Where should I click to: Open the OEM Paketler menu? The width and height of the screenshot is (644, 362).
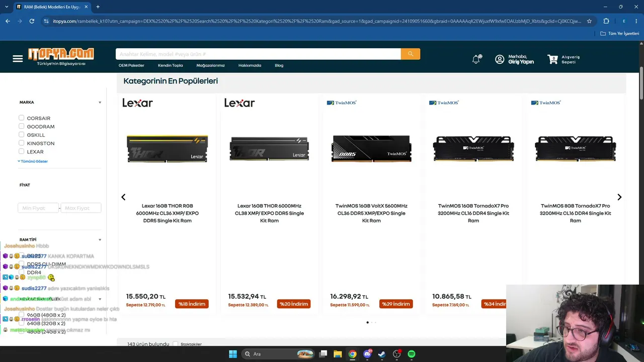click(x=131, y=65)
